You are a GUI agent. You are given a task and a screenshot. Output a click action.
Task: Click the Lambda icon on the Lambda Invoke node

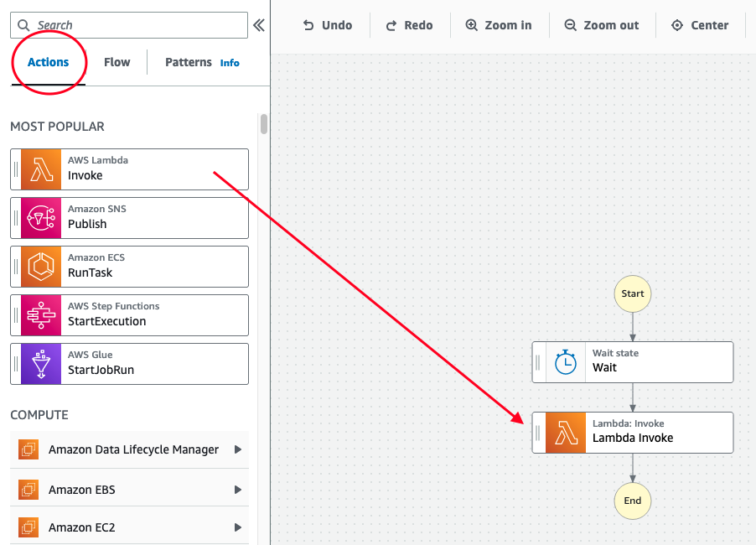click(x=566, y=432)
